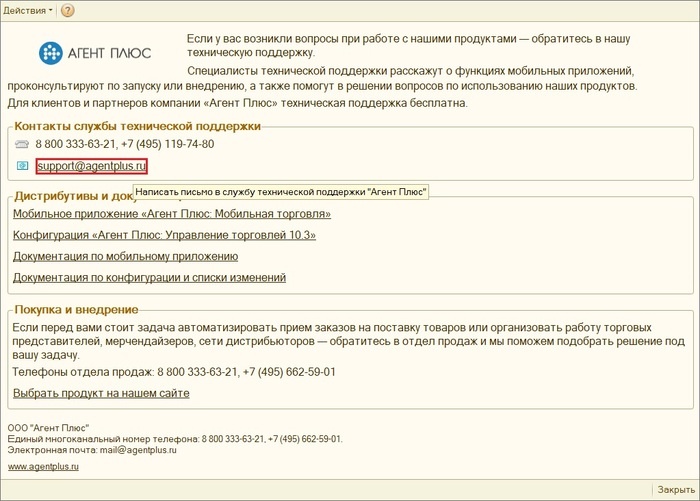The image size is (700, 501).
Task: Open Документация по мобильному приложению link
Action: [125, 256]
